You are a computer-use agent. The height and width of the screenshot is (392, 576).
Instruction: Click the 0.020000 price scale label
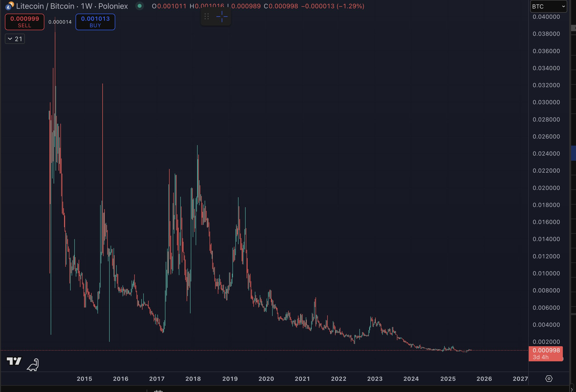[x=546, y=188]
